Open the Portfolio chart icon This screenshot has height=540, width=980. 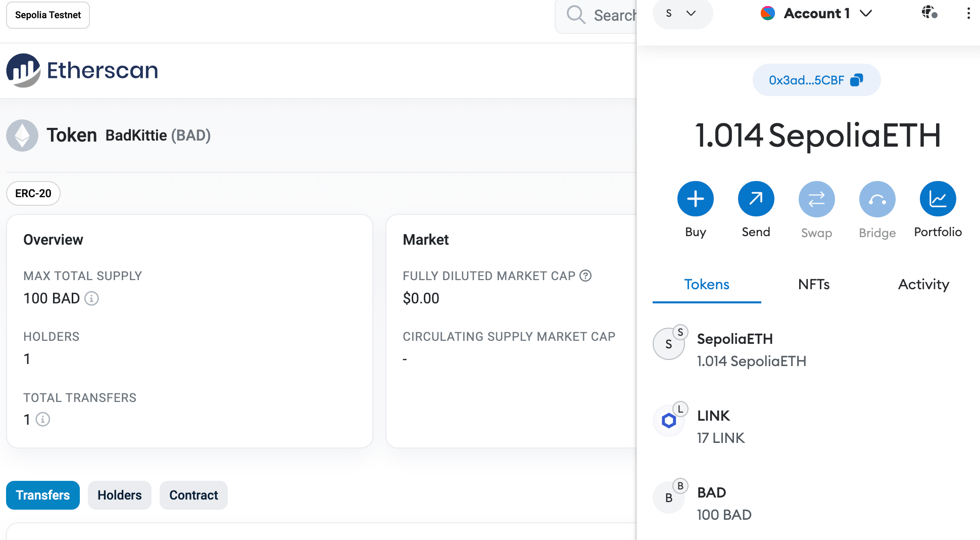[x=938, y=199]
